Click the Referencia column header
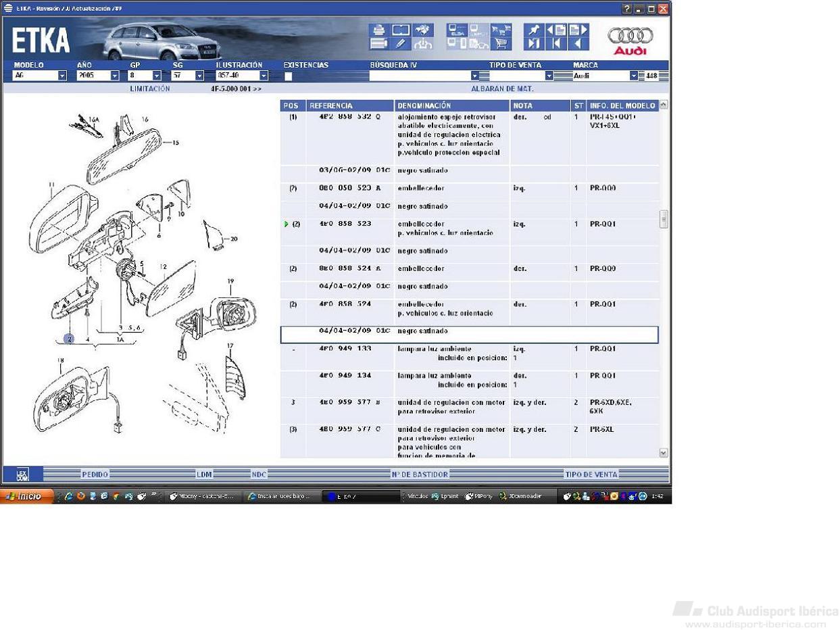 pos(350,105)
